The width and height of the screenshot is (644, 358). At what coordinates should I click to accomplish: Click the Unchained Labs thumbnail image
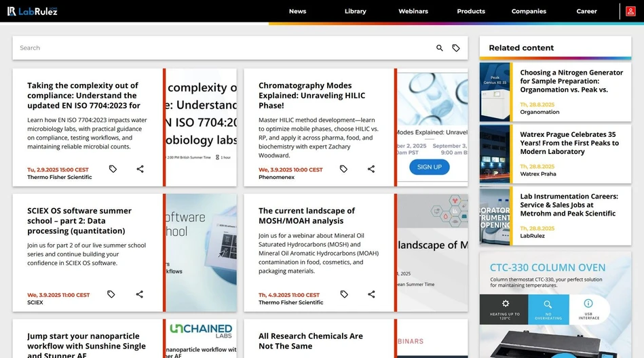[202, 338]
